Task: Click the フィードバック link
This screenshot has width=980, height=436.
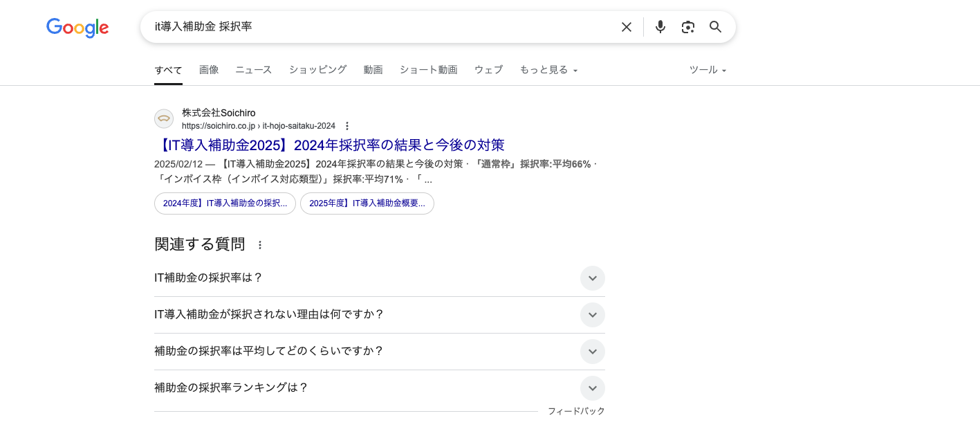Action: pyautogui.click(x=576, y=411)
